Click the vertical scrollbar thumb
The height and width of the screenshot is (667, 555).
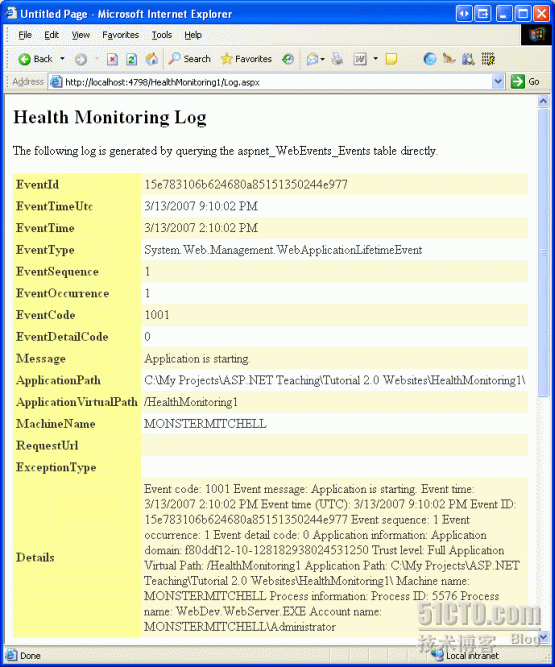(543, 252)
